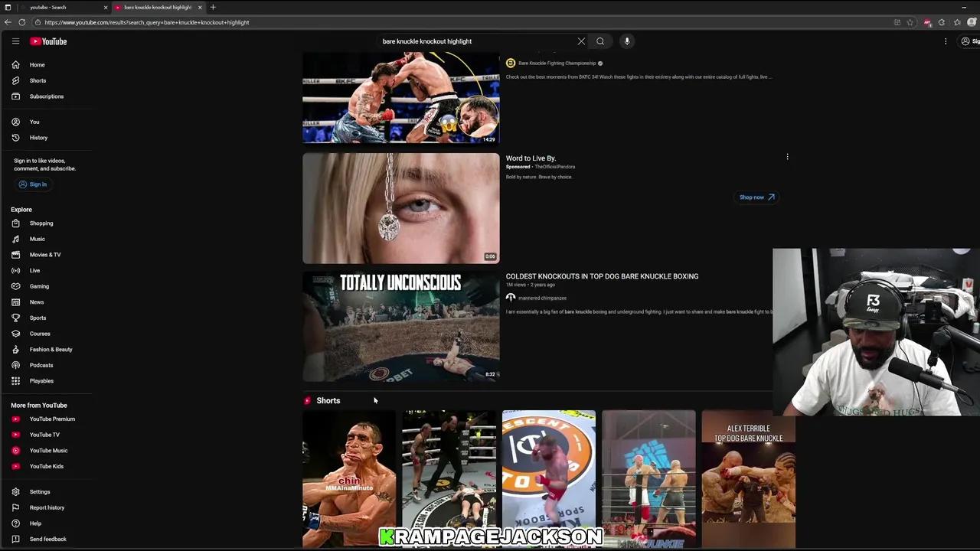980x551 pixels.
Task: Open Send feedback in the sidebar
Action: (x=46, y=540)
